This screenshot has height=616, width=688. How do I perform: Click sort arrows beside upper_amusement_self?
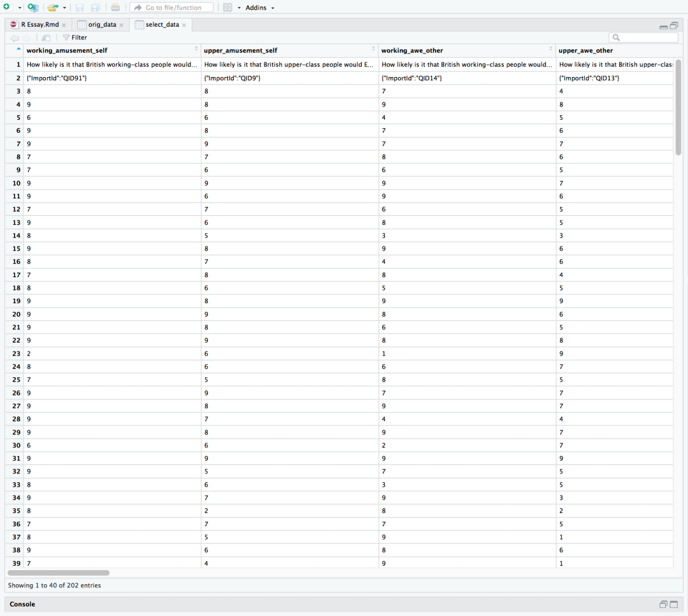(x=373, y=48)
